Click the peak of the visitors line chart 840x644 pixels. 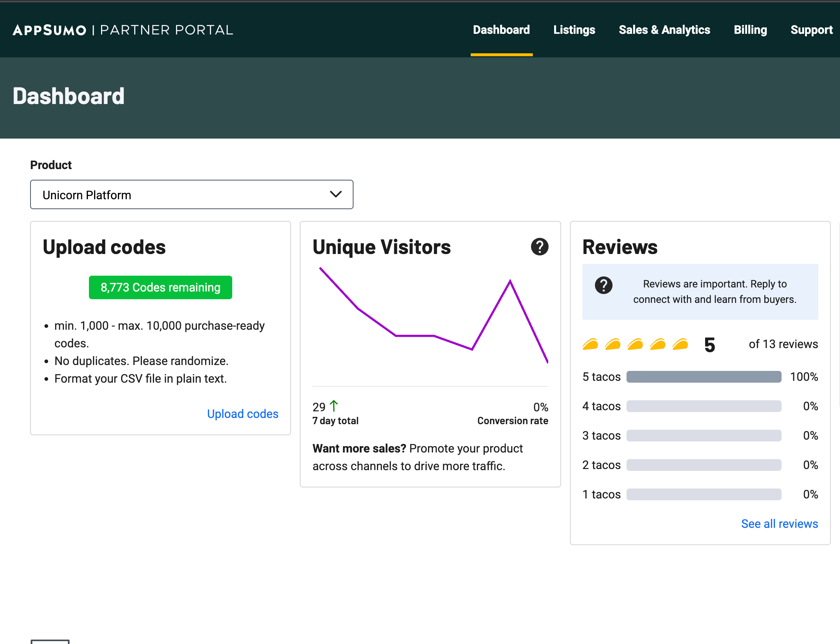[510, 281]
